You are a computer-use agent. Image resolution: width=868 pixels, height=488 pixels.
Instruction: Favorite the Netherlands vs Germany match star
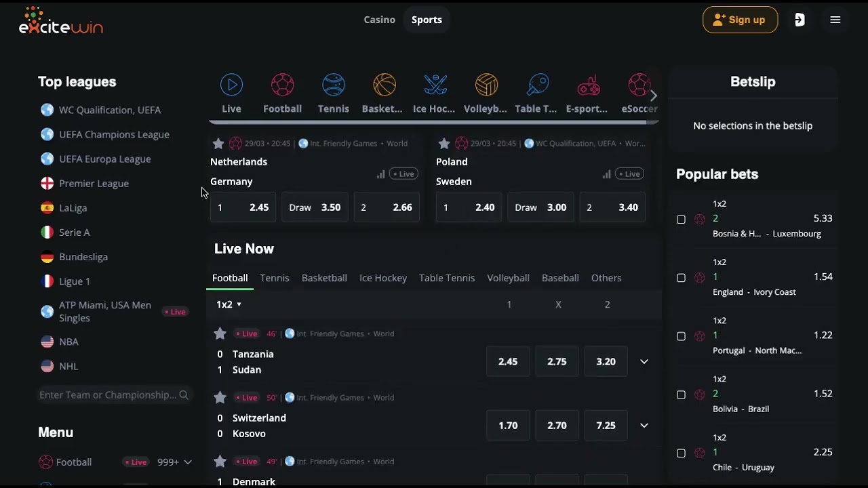(x=218, y=144)
